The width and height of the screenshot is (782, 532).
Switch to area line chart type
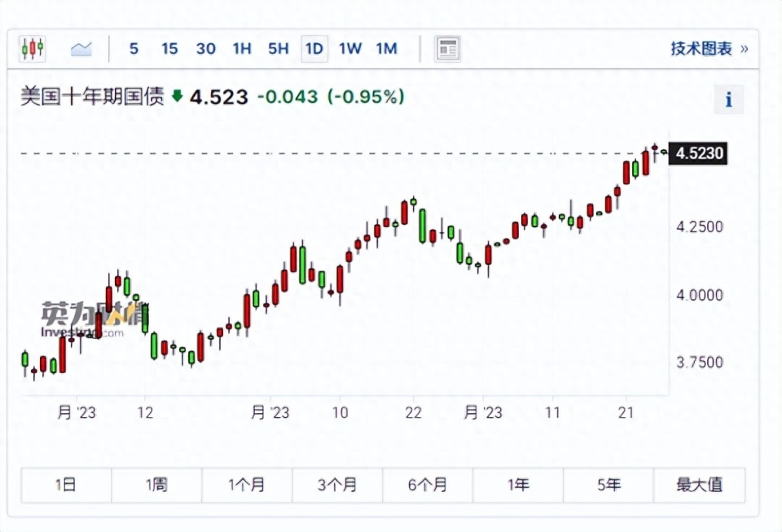point(81,49)
